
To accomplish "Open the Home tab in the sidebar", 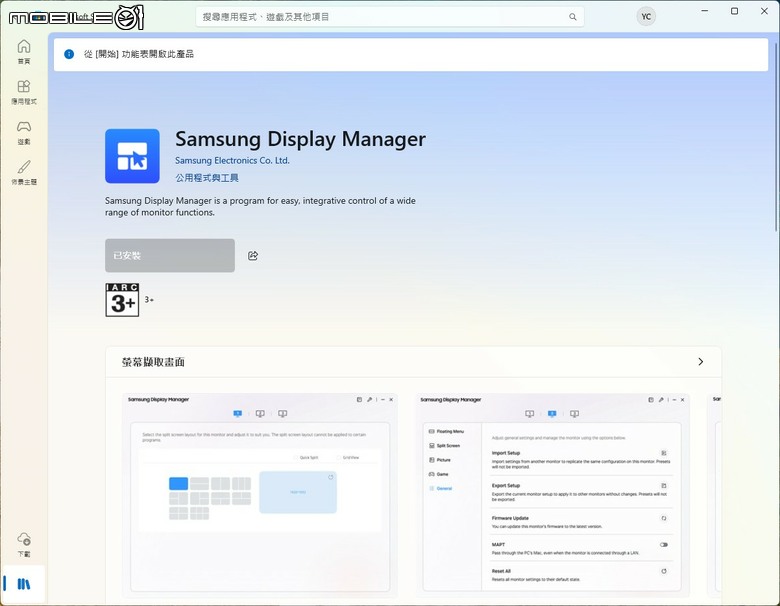I will tap(24, 52).
